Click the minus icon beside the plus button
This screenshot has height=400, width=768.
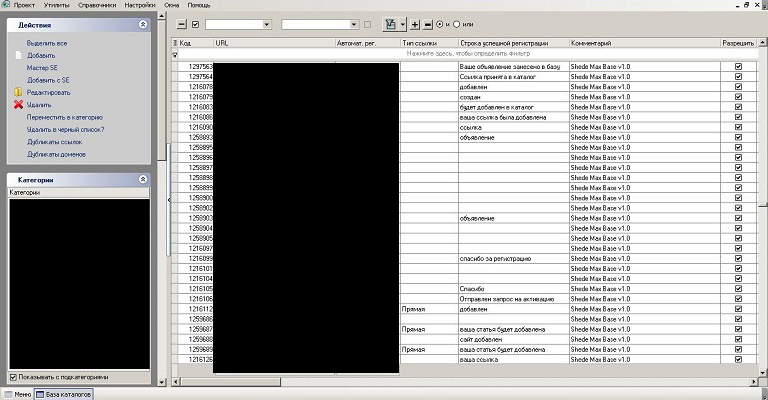[428, 23]
